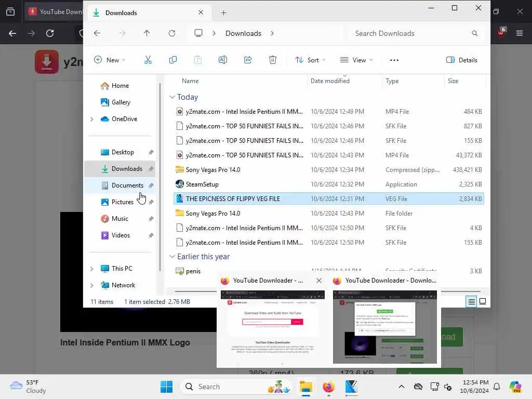The image size is (532, 399).
Task: Open the View dropdown menu
Action: [x=356, y=60]
